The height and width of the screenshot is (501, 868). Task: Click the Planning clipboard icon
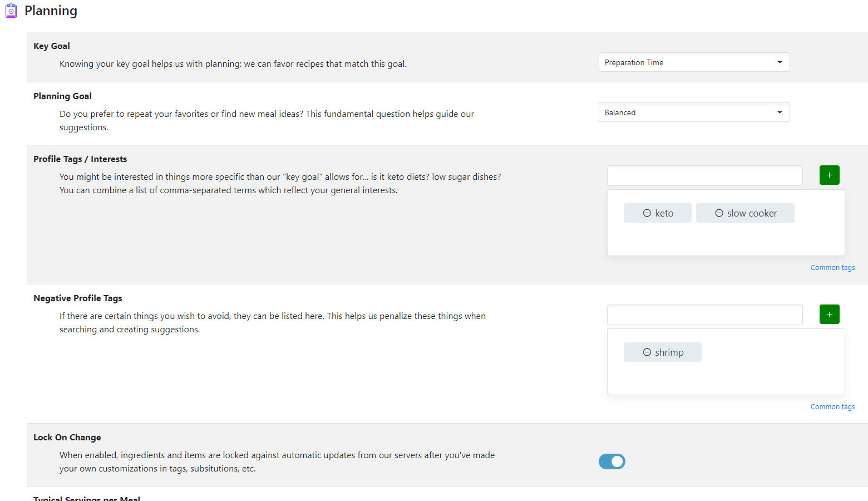(x=11, y=11)
